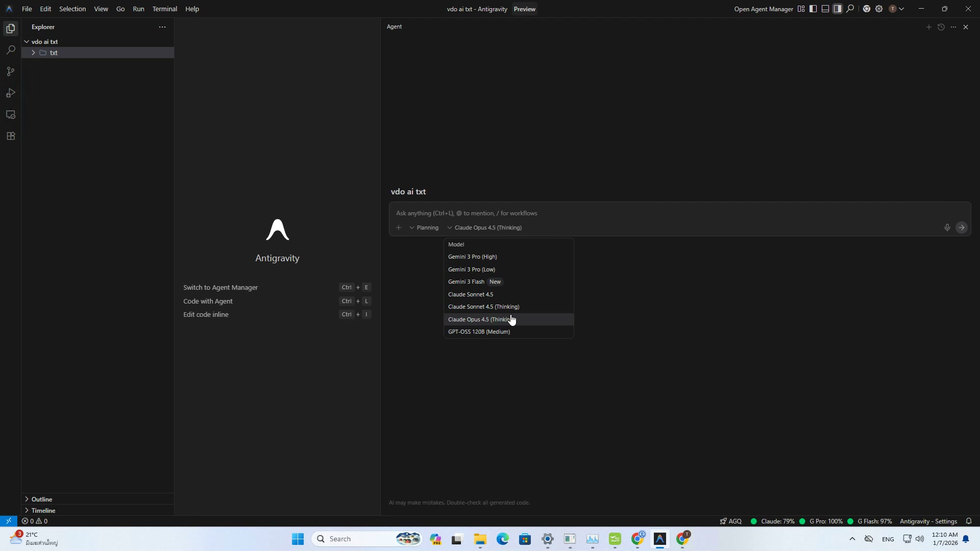The height and width of the screenshot is (551, 980).
Task: Open the Source Control panel
Action: click(x=10, y=71)
